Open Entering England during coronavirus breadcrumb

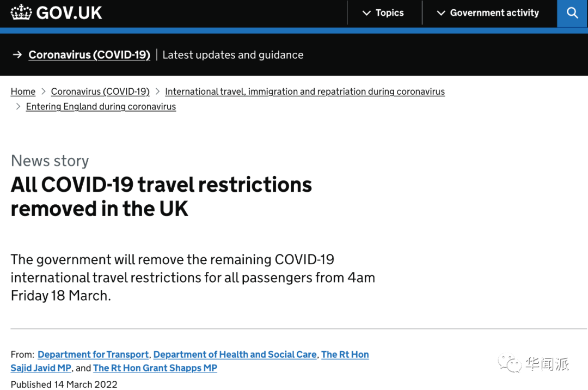coord(101,107)
